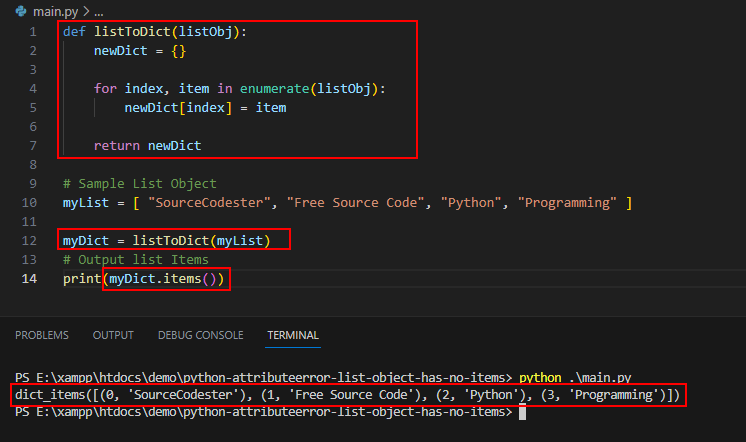Click the 'enumerate' call on line 4
The width and height of the screenshot is (746, 442).
click(x=275, y=89)
